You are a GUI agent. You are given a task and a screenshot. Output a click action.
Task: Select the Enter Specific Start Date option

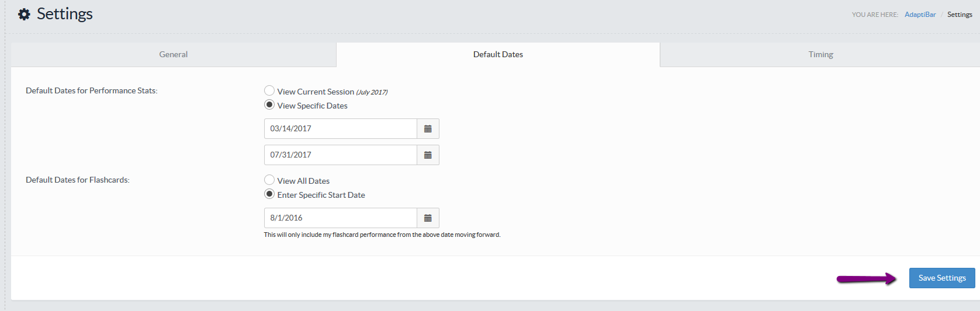click(269, 194)
